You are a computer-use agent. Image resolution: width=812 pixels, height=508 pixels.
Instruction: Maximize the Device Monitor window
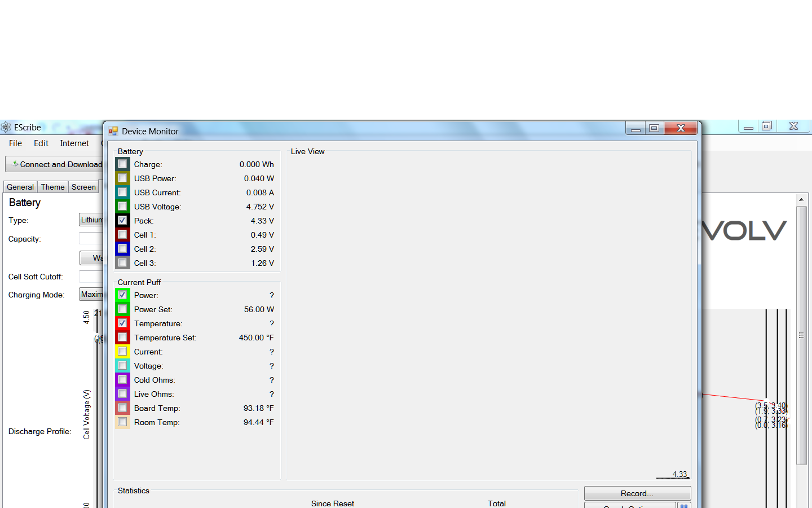(x=654, y=128)
